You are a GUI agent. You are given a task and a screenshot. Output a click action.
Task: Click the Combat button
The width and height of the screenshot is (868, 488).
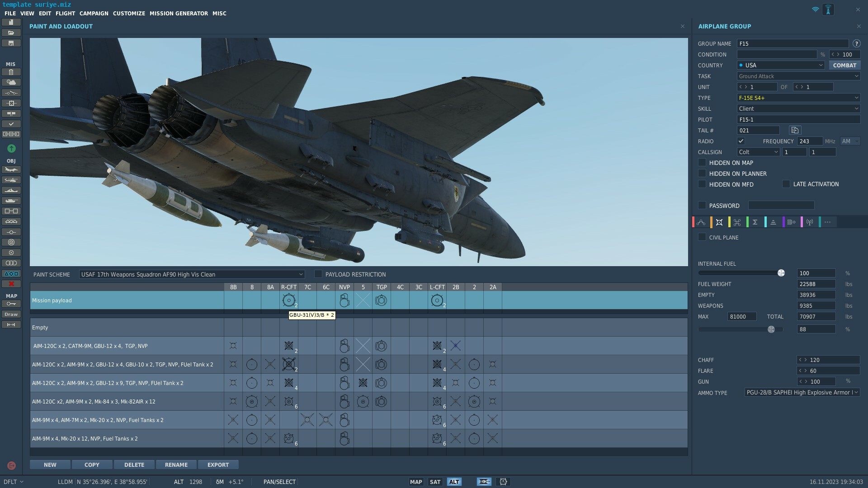coord(844,66)
